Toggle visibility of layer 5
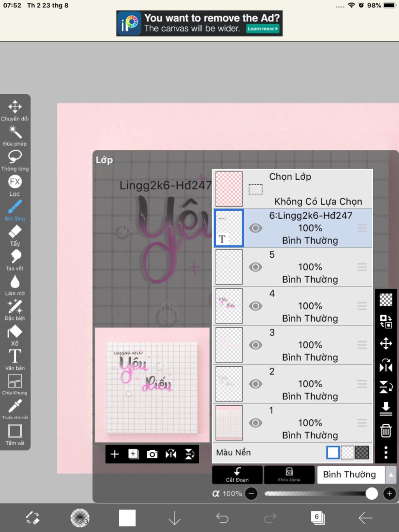This screenshot has height=532, width=399. (256, 267)
